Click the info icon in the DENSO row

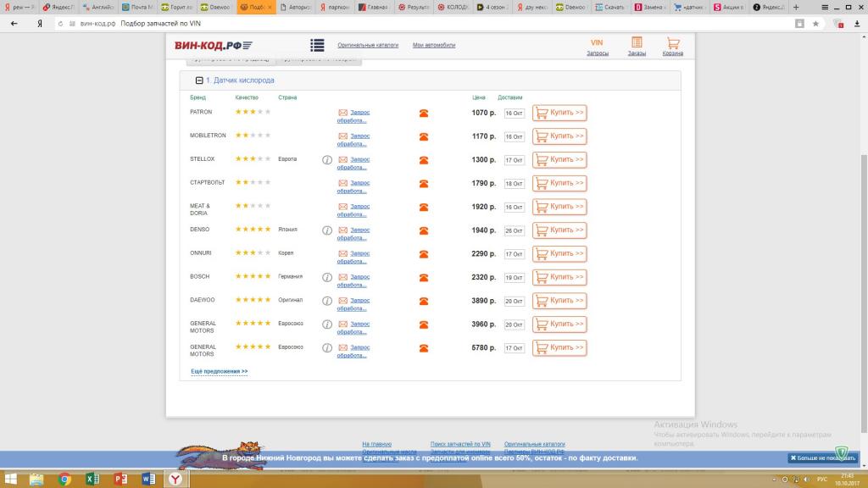coord(327,230)
